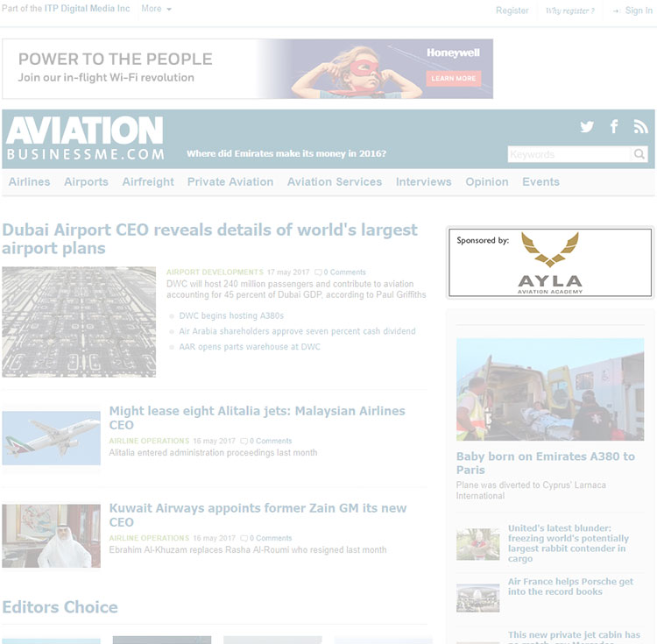Viewport: 657px width, 644px height.
Task: Open the Ayla Aviation Academy sponsor logo
Action: [550, 262]
